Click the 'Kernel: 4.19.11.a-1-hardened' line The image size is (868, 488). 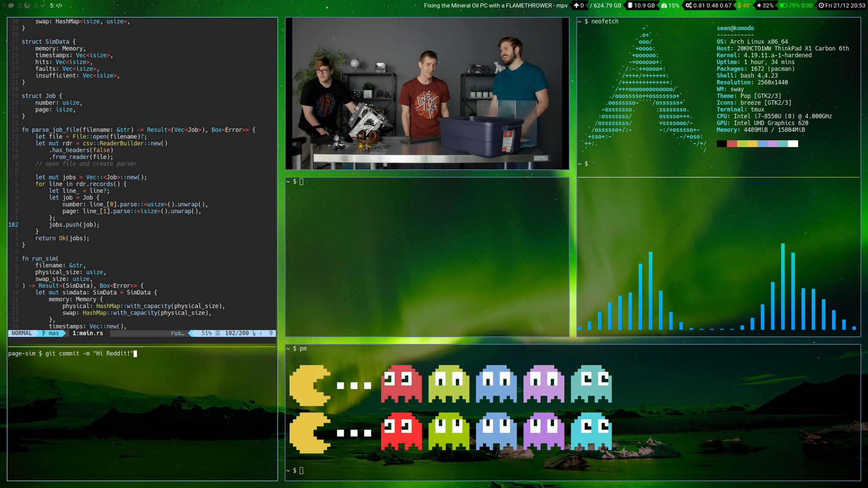tap(764, 55)
